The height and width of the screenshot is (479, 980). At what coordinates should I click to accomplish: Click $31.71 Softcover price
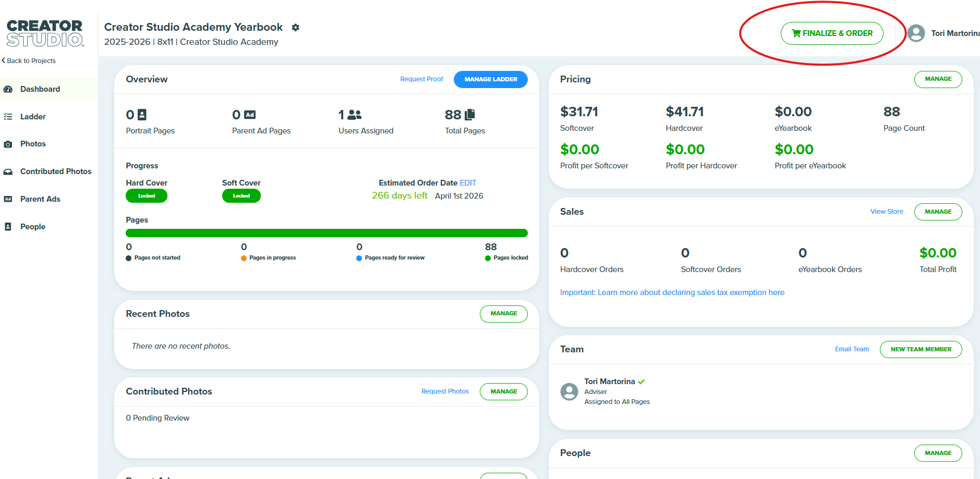point(579,112)
